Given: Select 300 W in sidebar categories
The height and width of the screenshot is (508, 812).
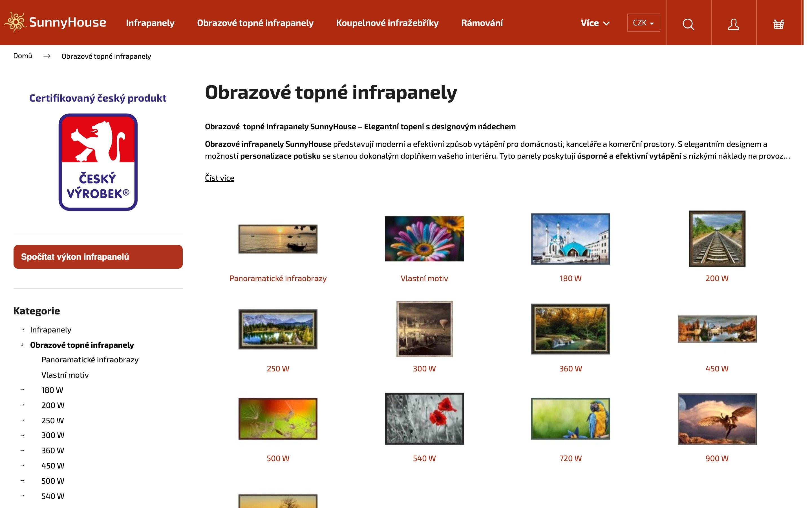Looking at the screenshot, I should click(53, 435).
